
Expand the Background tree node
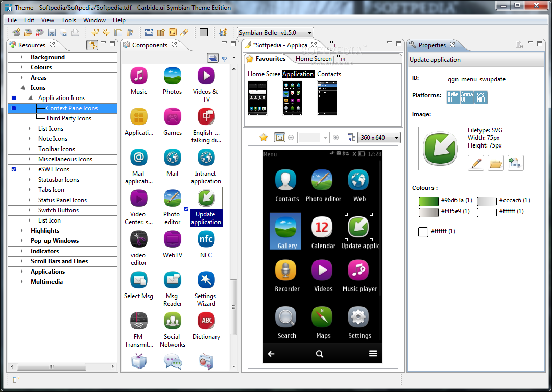tap(22, 57)
